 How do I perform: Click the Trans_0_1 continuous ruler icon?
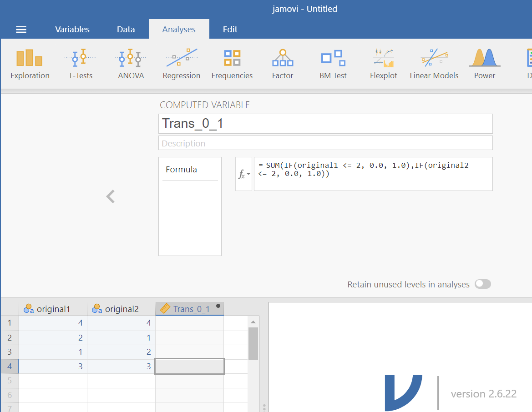pos(165,309)
